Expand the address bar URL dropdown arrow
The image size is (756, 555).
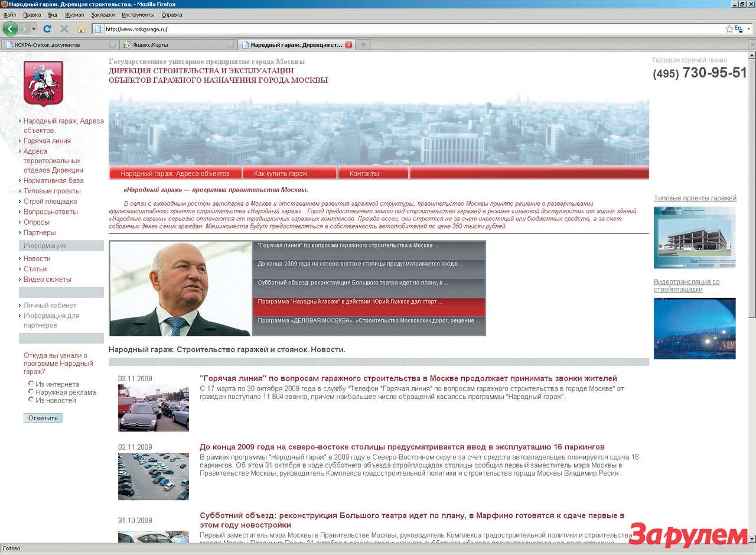[747, 28]
